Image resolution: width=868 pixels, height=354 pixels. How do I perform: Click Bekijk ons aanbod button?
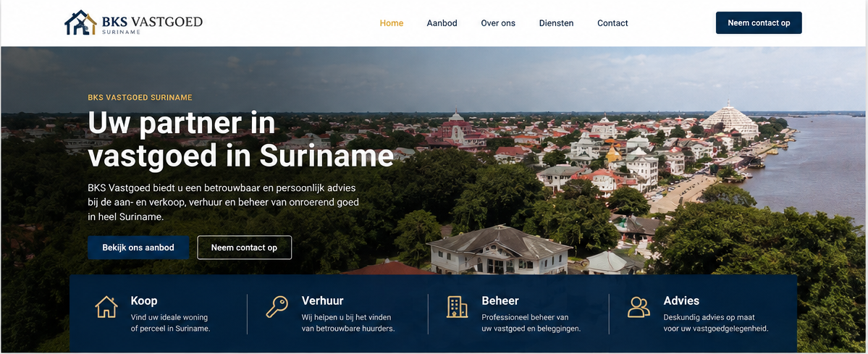click(x=138, y=248)
